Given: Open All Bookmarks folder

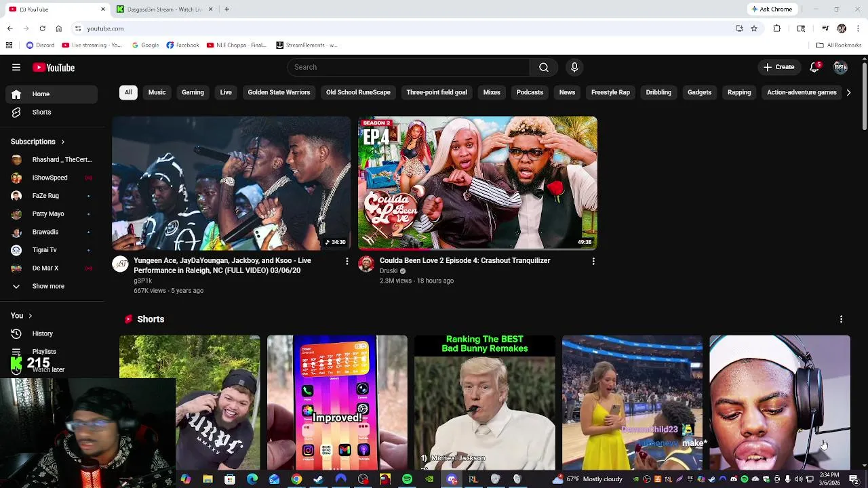Looking at the screenshot, I should [839, 45].
